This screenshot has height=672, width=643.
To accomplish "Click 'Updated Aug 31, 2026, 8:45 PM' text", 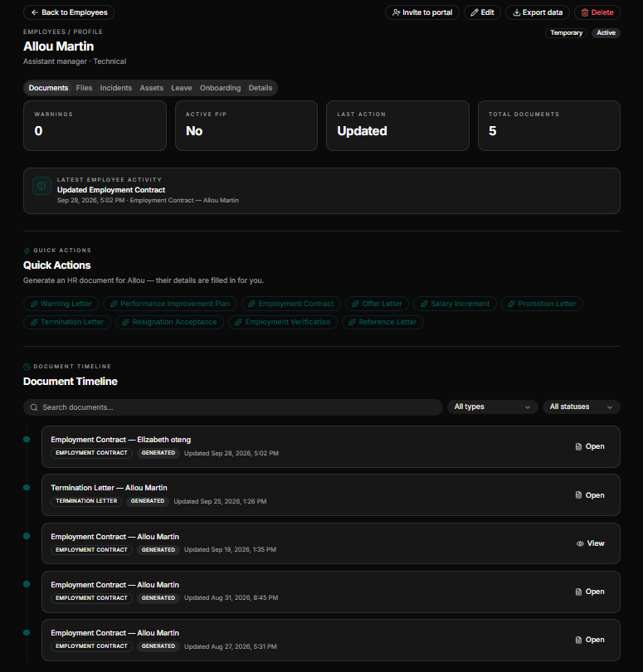I will point(231,598).
